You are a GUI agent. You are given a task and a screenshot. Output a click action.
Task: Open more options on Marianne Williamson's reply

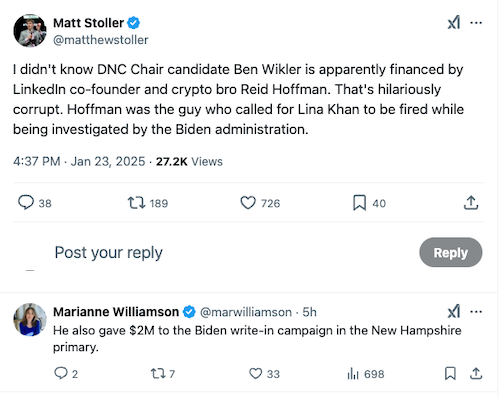pyautogui.click(x=476, y=312)
